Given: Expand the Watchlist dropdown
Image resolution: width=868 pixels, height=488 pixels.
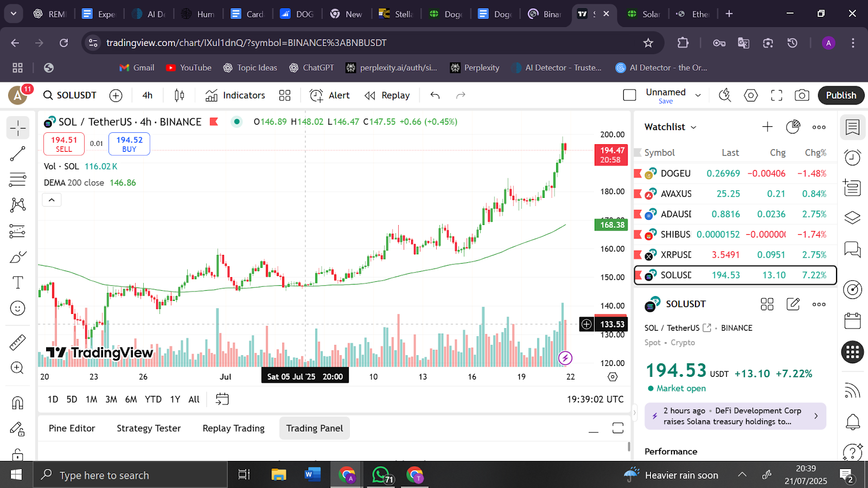Looking at the screenshot, I should (x=671, y=127).
